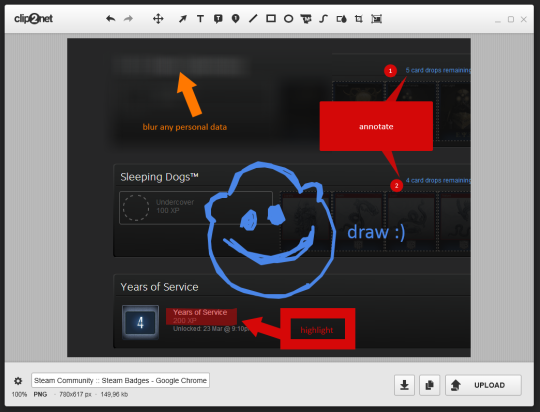
Task: Select the text callout bubble tool
Action: pos(218,19)
